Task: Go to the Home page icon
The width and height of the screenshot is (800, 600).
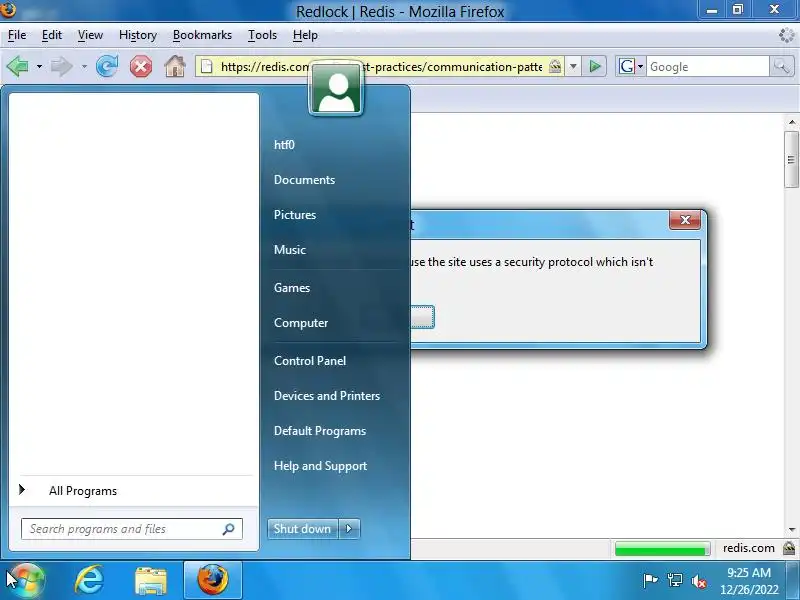Action: pyautogui.click(x=175, y=66)
